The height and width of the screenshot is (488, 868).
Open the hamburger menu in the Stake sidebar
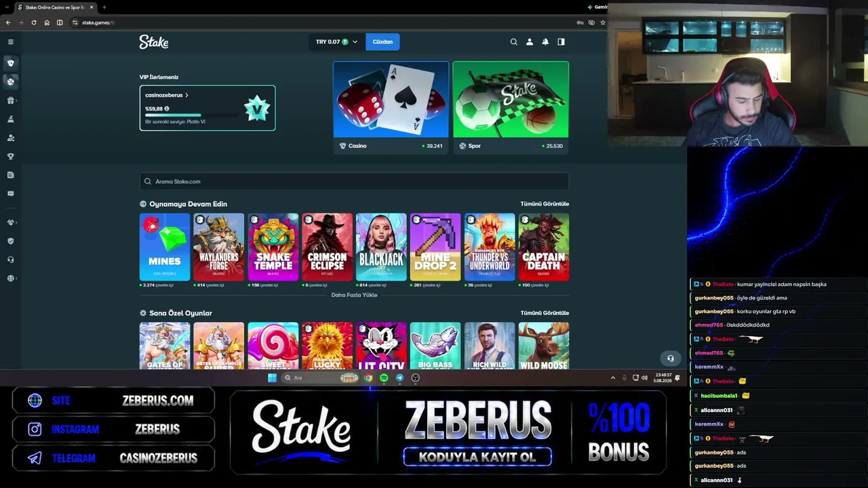tap(10, 42)
